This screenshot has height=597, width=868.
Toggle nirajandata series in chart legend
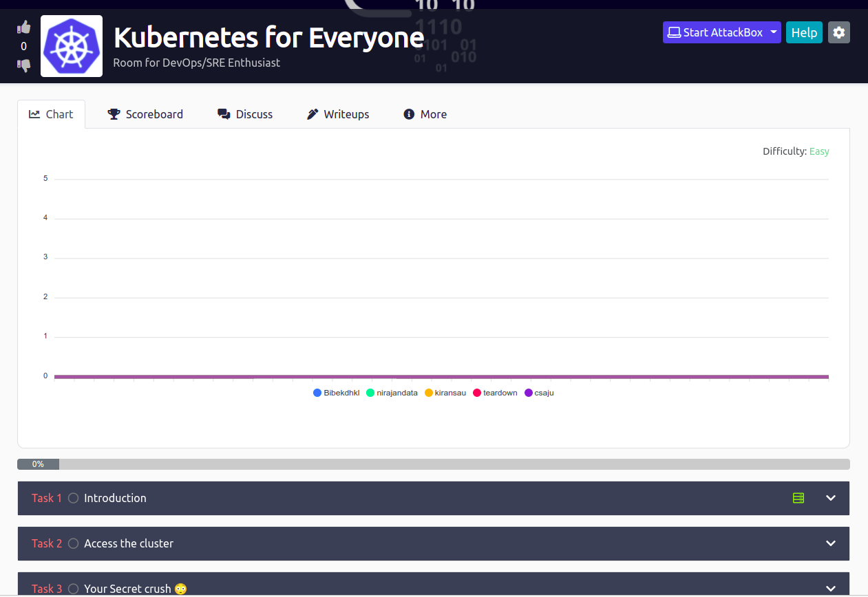pyautogui.click(x=392, y=393)
